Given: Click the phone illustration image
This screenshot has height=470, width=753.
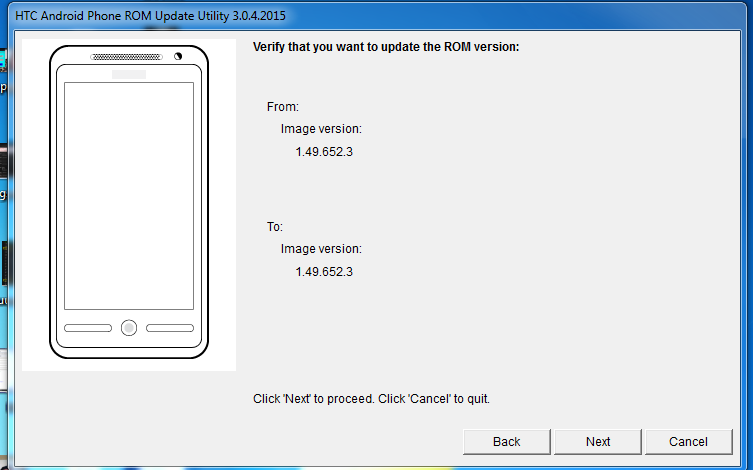Looking at the screenshot, I should point(129,205).
